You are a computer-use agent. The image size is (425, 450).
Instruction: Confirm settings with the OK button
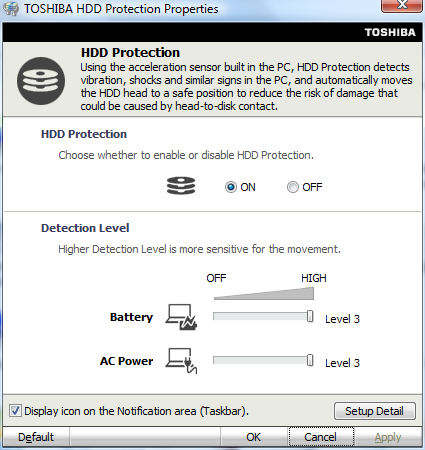pyautogui.click(x=254, y=437)
